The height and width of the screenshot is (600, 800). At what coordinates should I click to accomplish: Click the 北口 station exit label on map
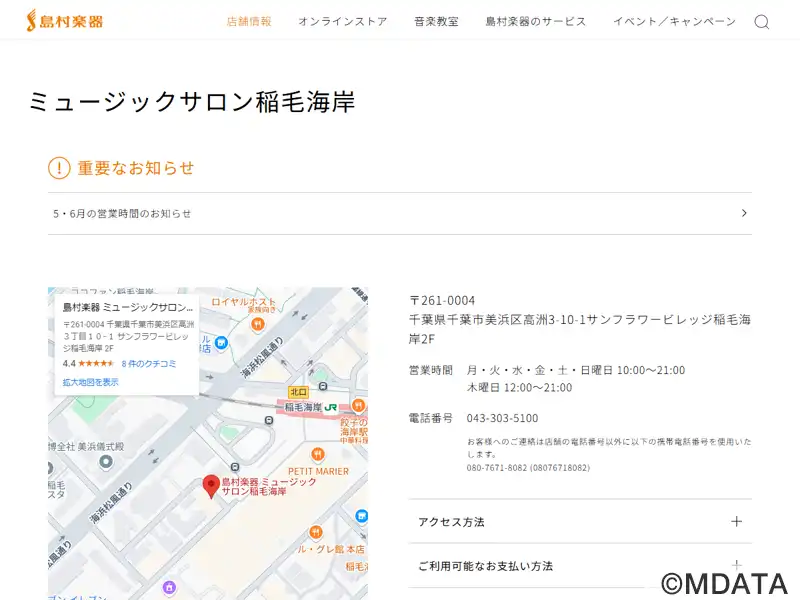(298, 392)
